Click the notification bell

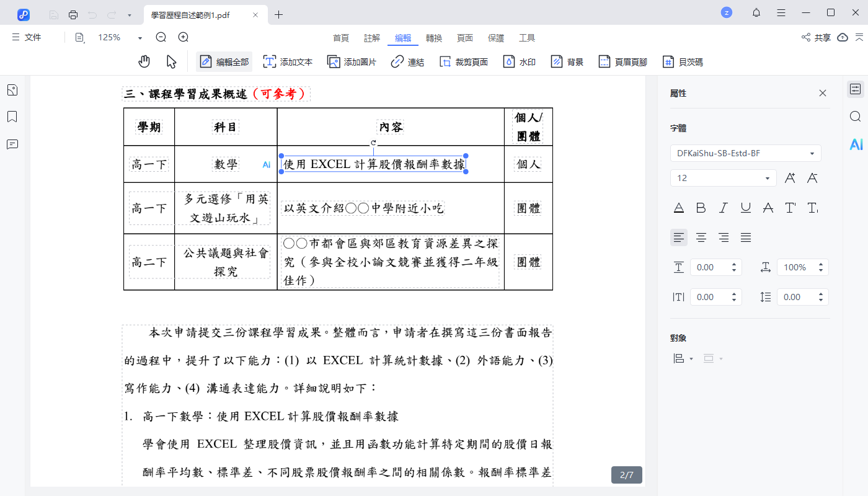coord(756,13)
